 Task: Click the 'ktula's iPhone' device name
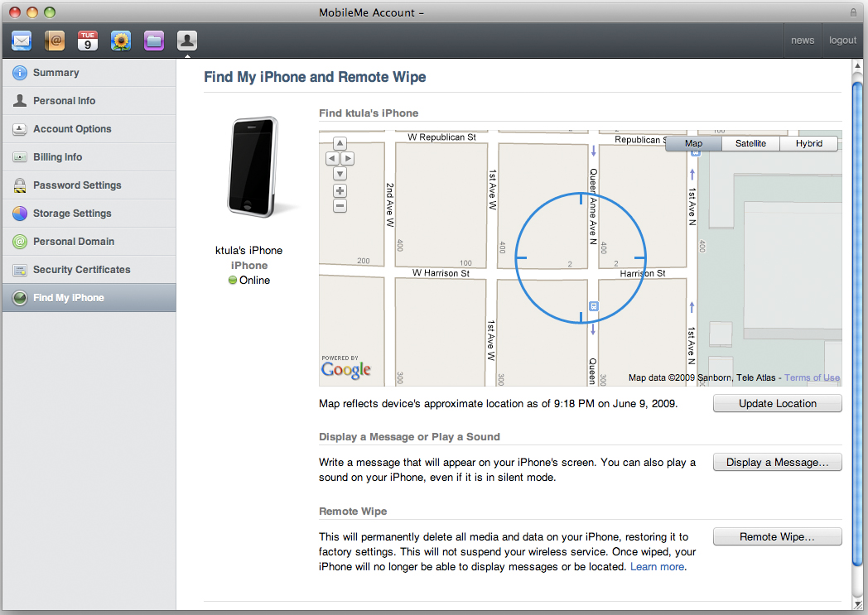[x=248, y=251]
